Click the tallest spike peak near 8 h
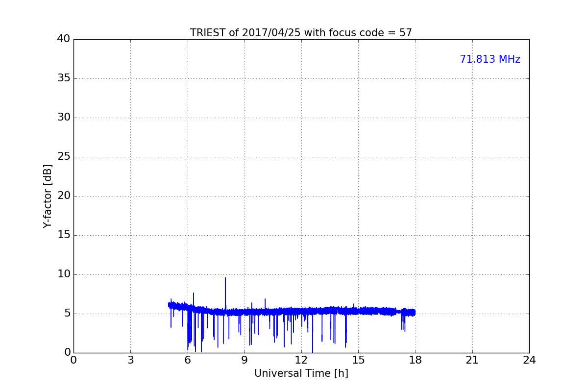This screenshot has width=588, height=392. click(x=225, y=278)
